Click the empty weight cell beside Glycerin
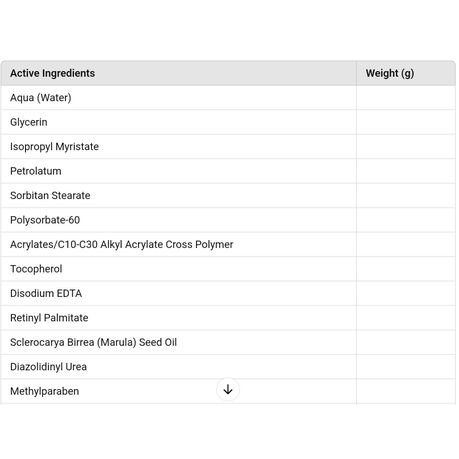 click(406, 122)
